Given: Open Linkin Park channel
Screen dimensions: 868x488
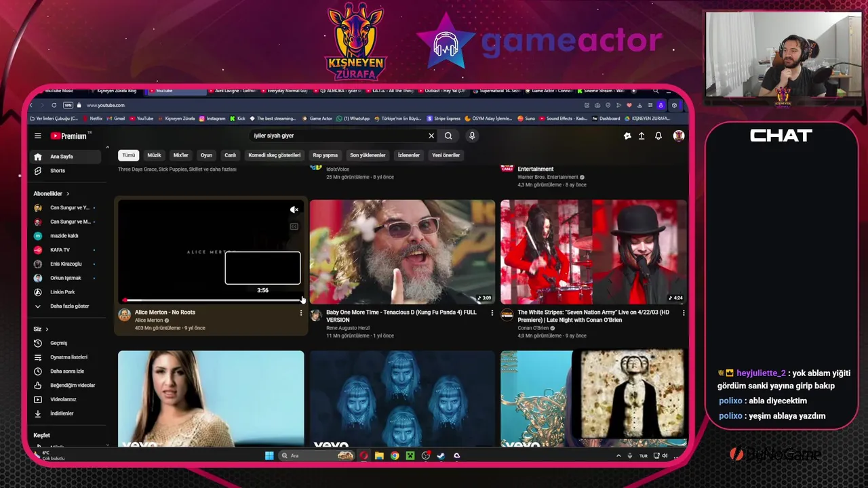Looking at the screenshot, I should 66,292.
